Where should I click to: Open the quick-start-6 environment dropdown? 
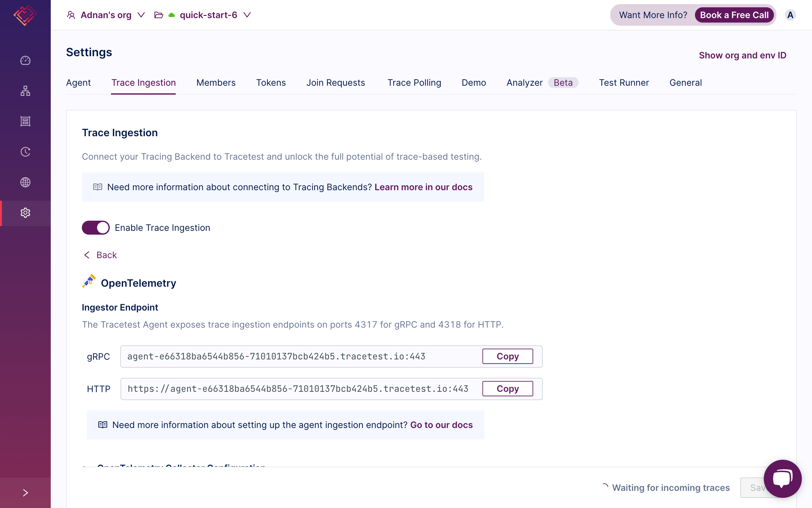click(x=203, y=15)
